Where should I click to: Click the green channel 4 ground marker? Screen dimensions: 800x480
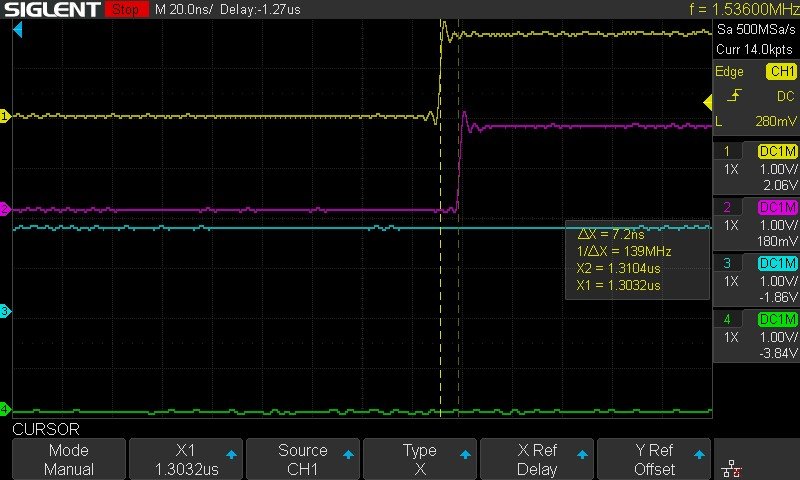point(5,409)
